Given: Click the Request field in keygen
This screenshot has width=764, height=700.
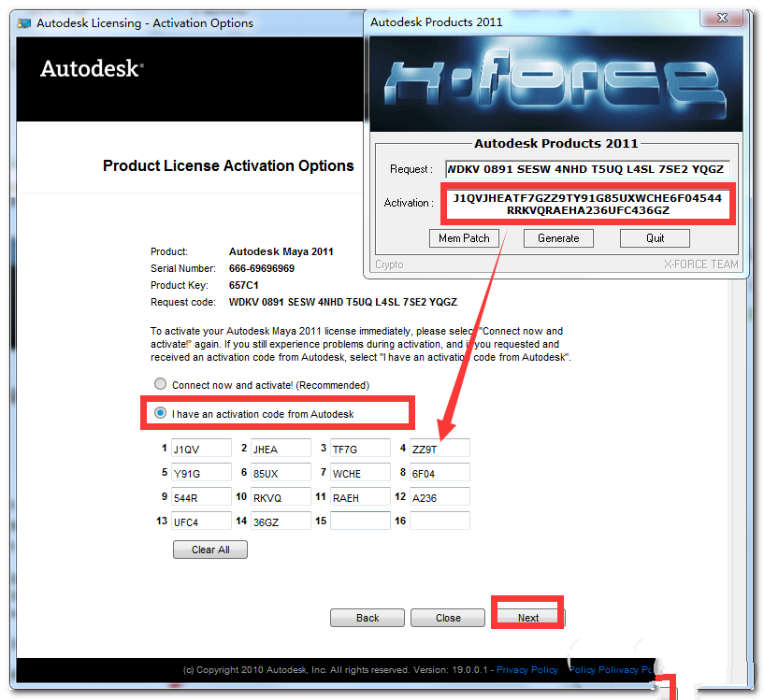Looking at the screenshot, I should pos(587,169).
